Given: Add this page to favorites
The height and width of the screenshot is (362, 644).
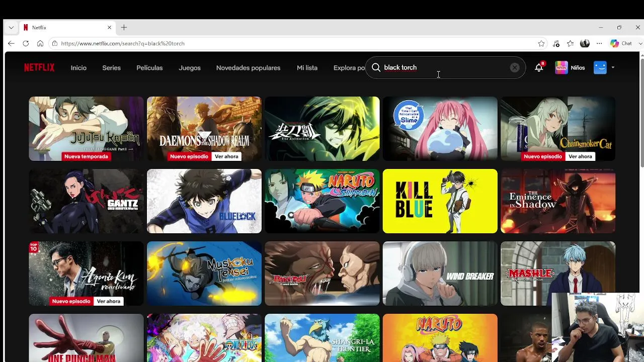Looking at the screenshot, I should coord(541,43).
